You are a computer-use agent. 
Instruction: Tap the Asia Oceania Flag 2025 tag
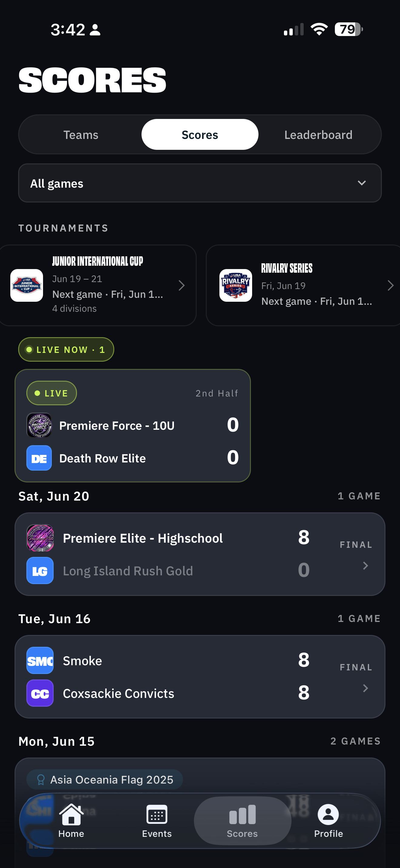tap(105, 779)
